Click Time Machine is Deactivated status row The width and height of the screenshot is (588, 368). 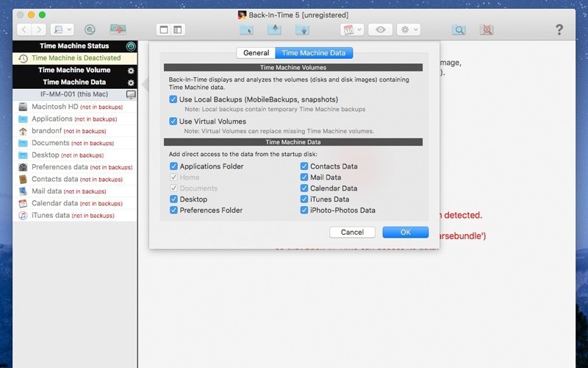tap(75, 58)
